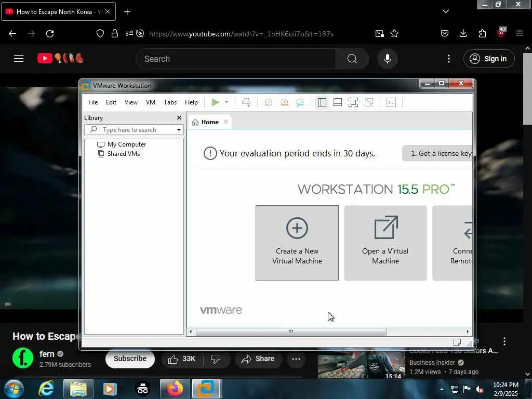This screenshot has height=399, width=532.
Task: Click Get a license key button
Action: [x=437, y=153]
